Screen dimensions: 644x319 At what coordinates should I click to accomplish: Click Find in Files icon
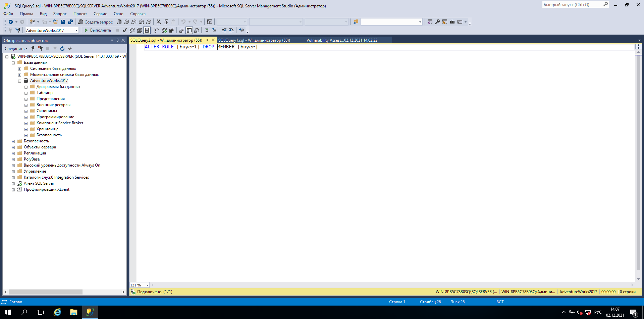click(x=356, y=22)
